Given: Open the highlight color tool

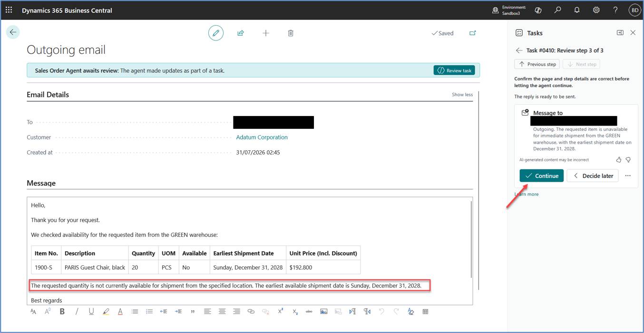Looking at the screenshot, I should [106, 312].
